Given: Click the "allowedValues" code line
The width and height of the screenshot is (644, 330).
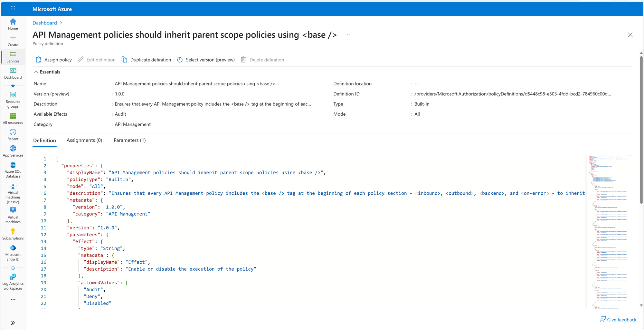Looking at the screenshot, I should tap(103, 283).
